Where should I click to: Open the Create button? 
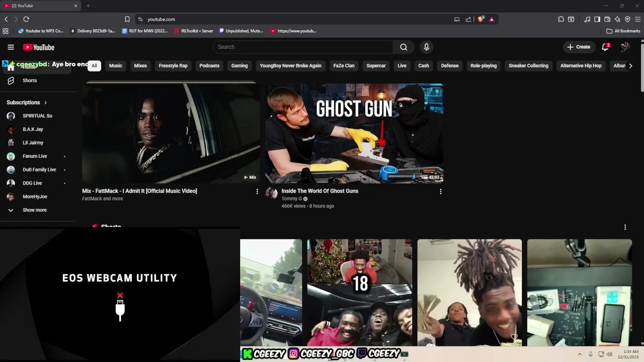pyautogui.click(x=578, y=47)
